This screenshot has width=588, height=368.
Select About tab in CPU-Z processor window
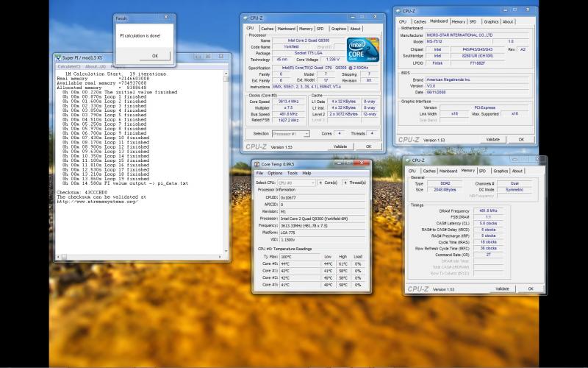pyautogui.click(x=355, y=29)
